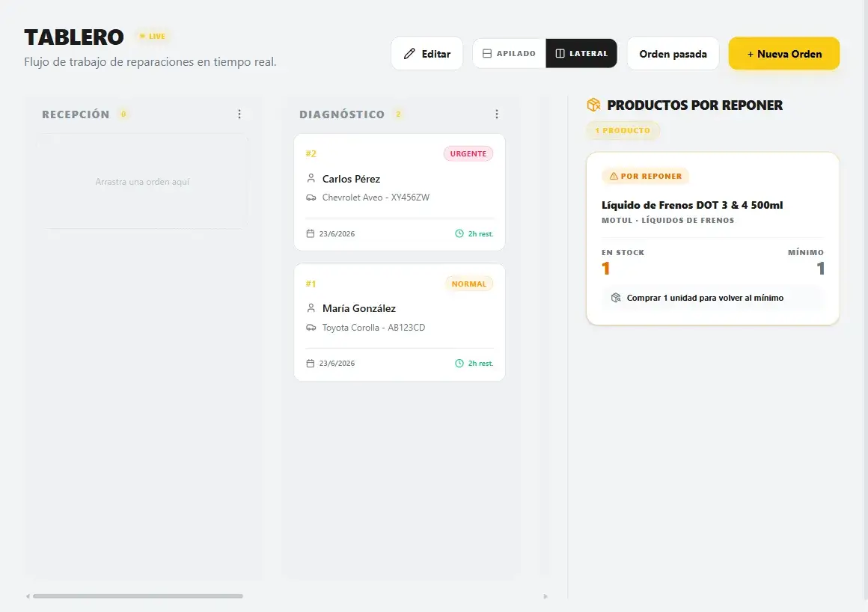868x612 pixels.
Task: Click the calendar icon on order #1
Action: tap(311, 363)
